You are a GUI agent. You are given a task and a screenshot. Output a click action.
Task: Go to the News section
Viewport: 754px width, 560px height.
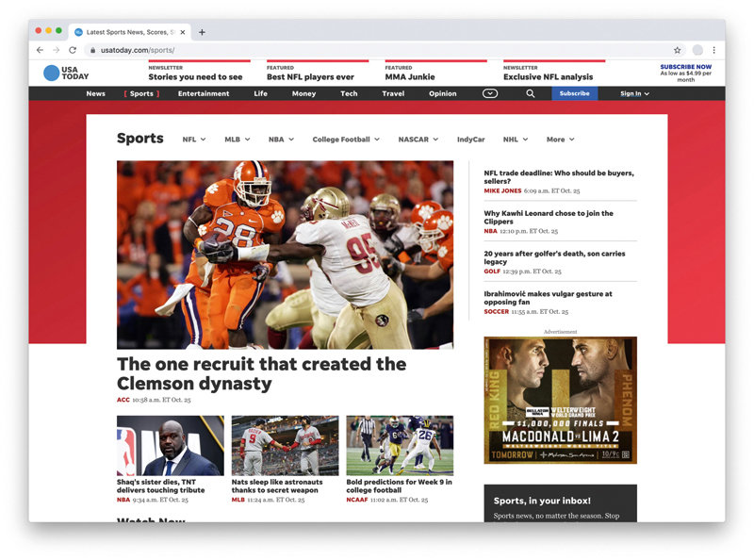click(x=96, y=93)
